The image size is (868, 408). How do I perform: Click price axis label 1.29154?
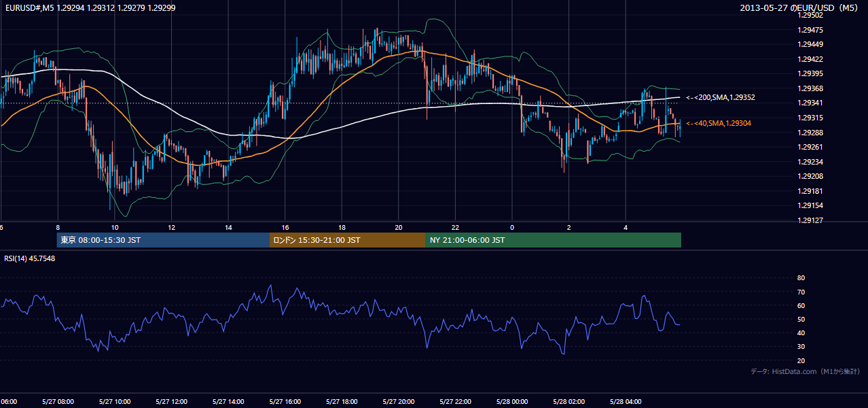click(x=810, y=205)
